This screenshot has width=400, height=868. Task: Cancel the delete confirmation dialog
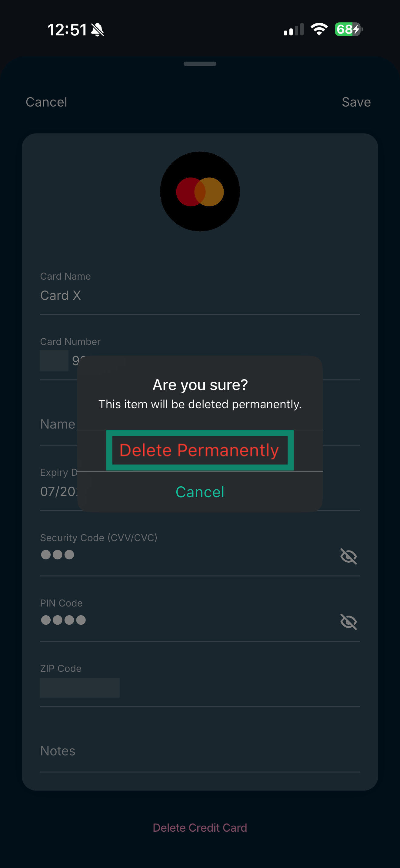[x=200, y=492]
